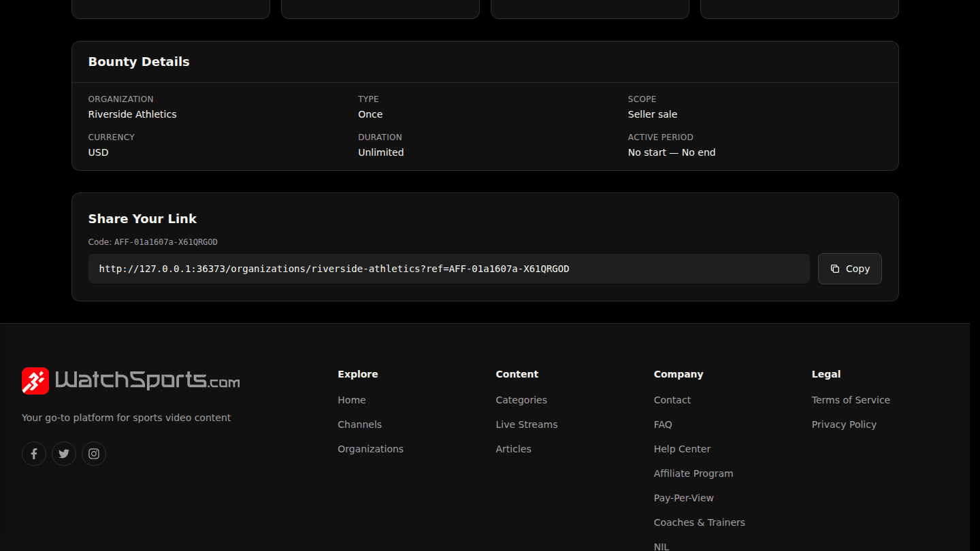Visit the Help Center link

[682, 449]
